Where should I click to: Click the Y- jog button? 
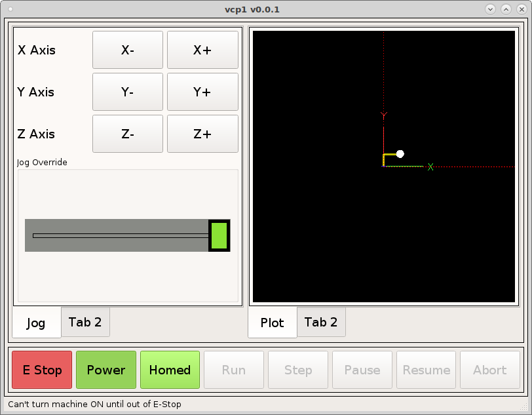point(128,92)
